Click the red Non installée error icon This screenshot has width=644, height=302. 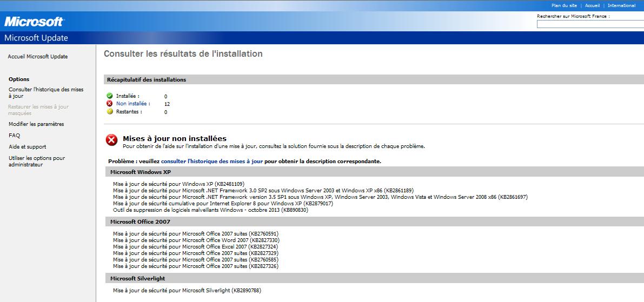pyautogui.click(x=110, y=104)
